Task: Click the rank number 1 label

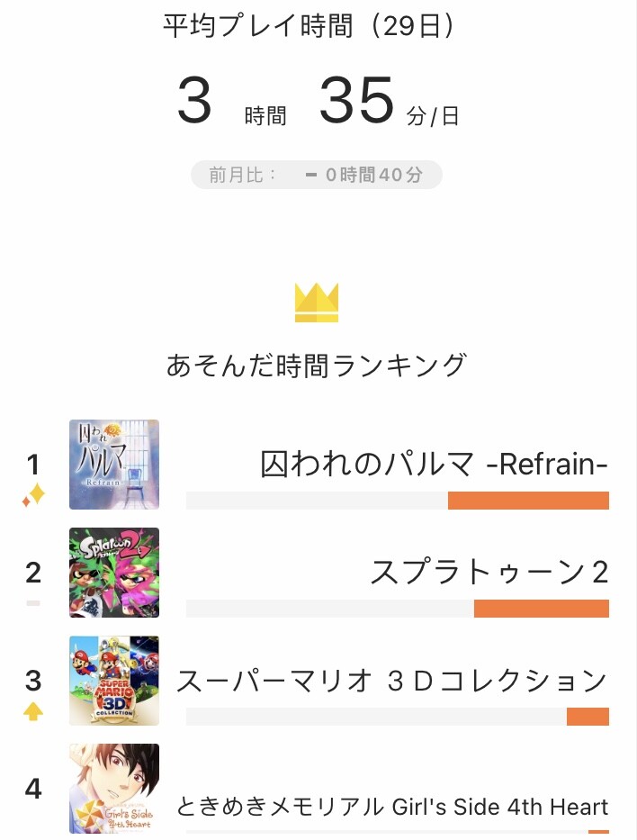Action: (33, 464)
